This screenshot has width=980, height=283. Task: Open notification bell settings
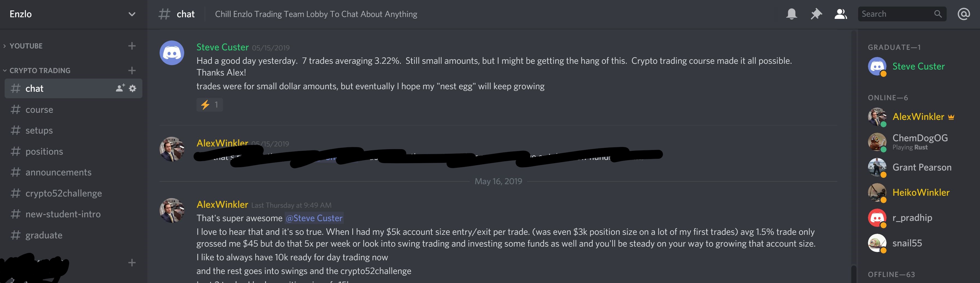791,14
